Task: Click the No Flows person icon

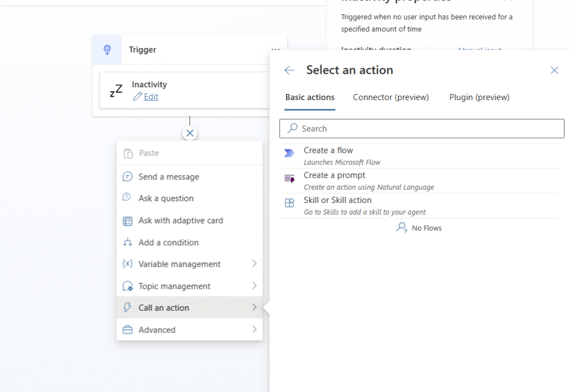Action: click(x=401, y=227)
